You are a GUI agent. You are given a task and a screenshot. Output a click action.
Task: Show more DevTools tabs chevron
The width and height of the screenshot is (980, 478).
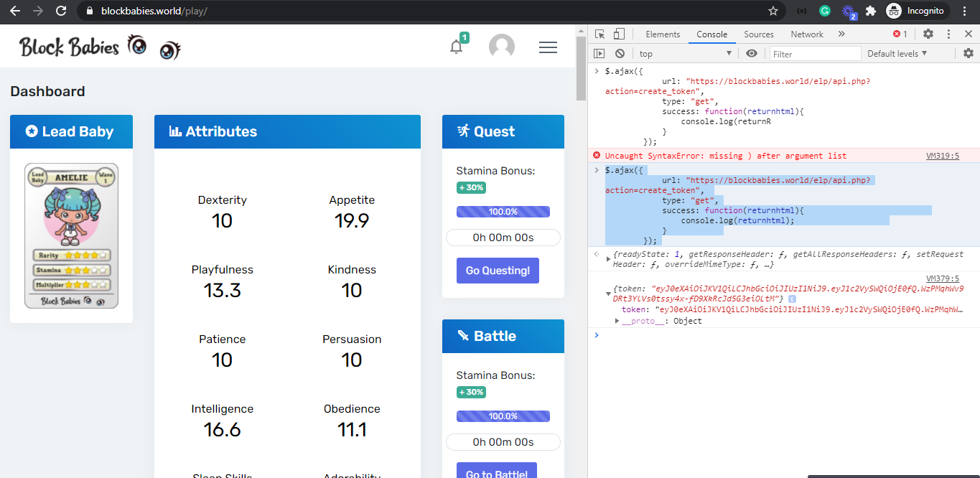841,34
